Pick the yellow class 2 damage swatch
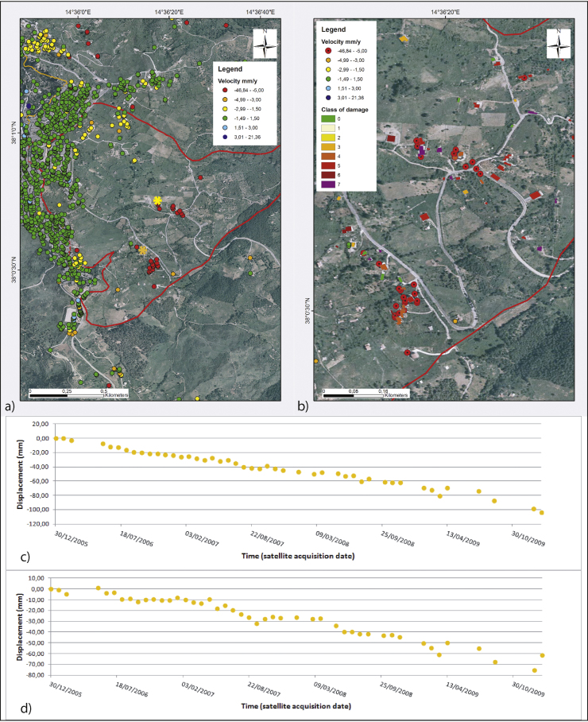 click(x=328, y=137)
